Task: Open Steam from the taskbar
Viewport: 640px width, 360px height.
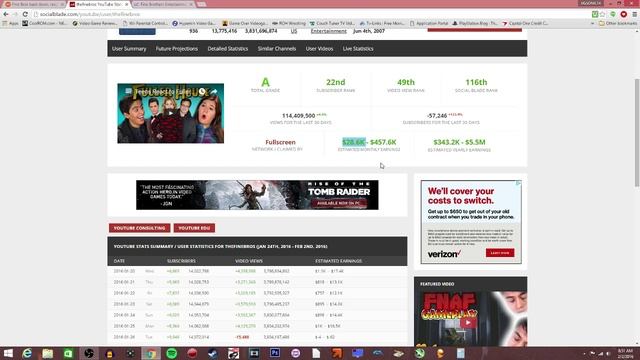Action: (x=213, y=353)
